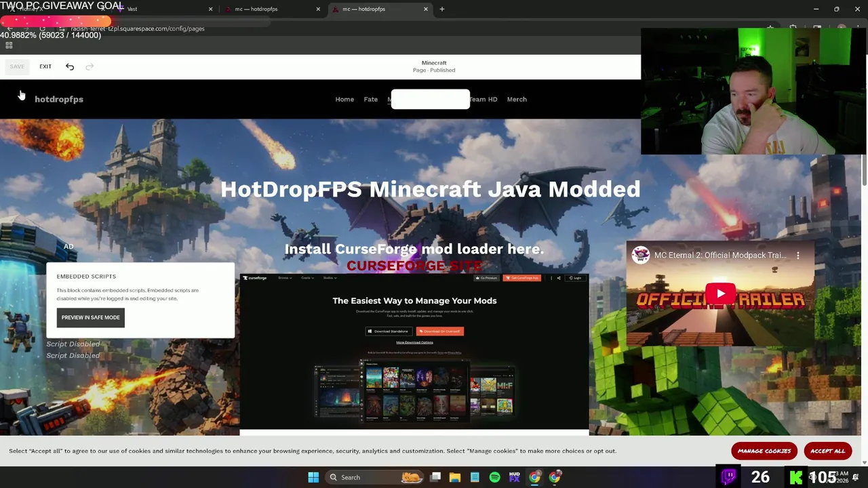This screenshot has height=488, width=868.
Task: Click the CurseForge Login button
Action: 576,278
